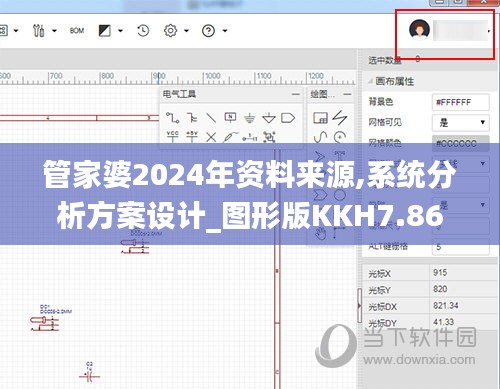The image size is (500, 389).
Task: Place a GND ground symbol
Action: (249, 118)
